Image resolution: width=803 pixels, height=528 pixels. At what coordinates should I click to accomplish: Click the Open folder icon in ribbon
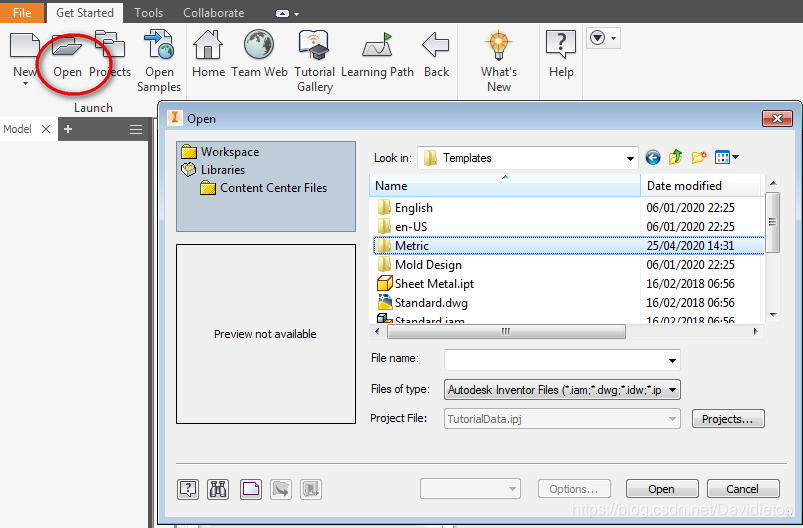coord(67,45)
